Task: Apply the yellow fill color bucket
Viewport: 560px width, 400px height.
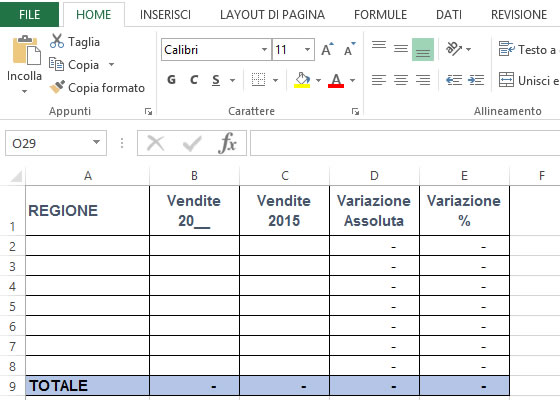Action: tap(302, 80)
